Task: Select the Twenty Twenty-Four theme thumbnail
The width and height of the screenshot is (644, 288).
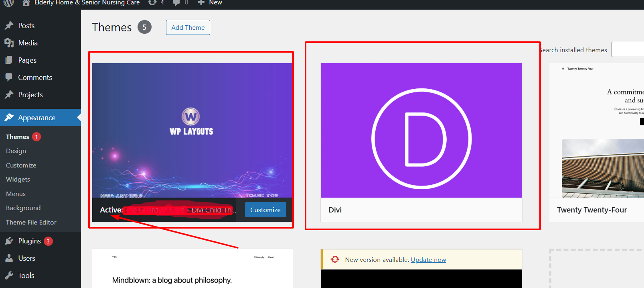Action: (597, 130)
